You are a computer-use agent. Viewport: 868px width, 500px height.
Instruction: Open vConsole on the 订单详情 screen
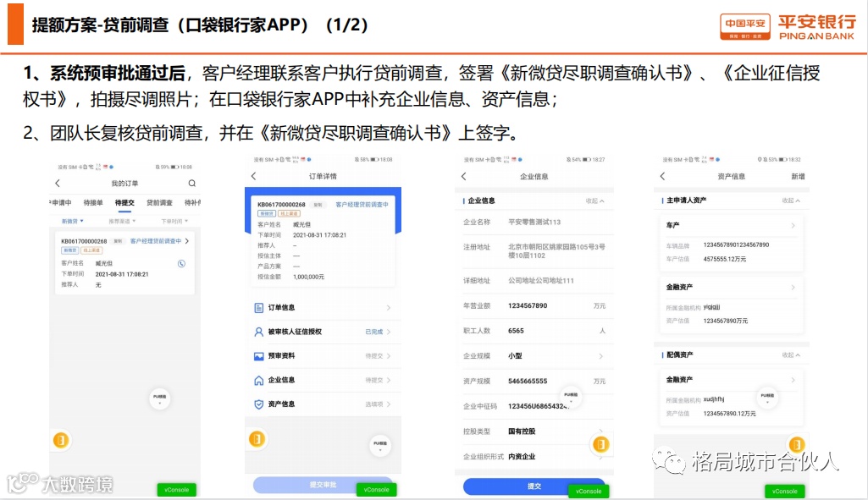[x=377, y=490]
